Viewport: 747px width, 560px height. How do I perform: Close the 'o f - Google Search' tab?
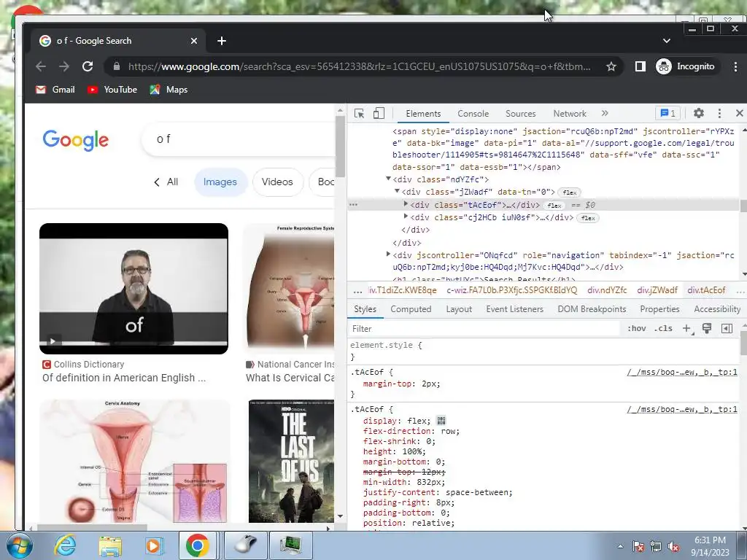(194, 41)
